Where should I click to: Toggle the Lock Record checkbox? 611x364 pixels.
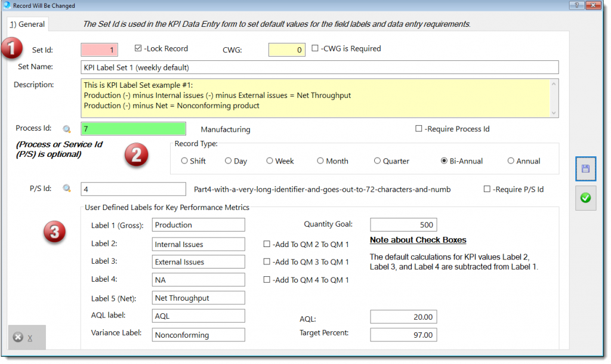(138, 48)
